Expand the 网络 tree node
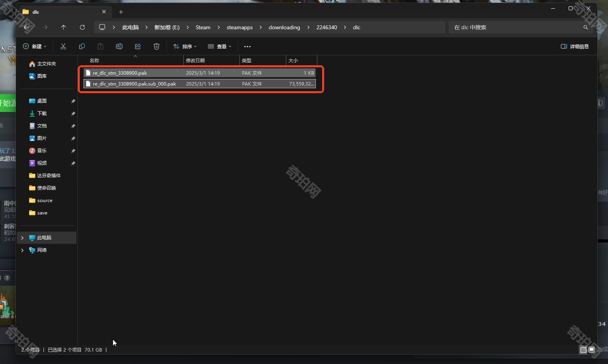608x364 pixels. click(x=22, y=250)
